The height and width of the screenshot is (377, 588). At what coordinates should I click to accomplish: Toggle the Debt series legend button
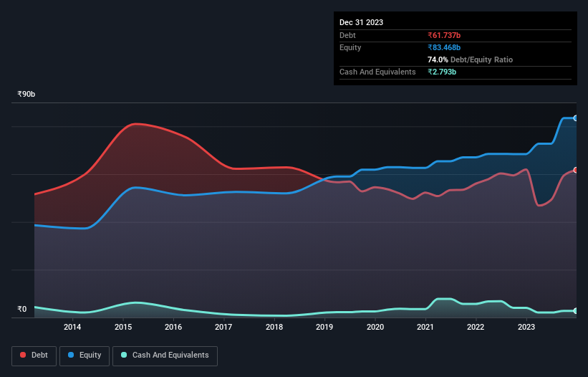pos(34,355)
